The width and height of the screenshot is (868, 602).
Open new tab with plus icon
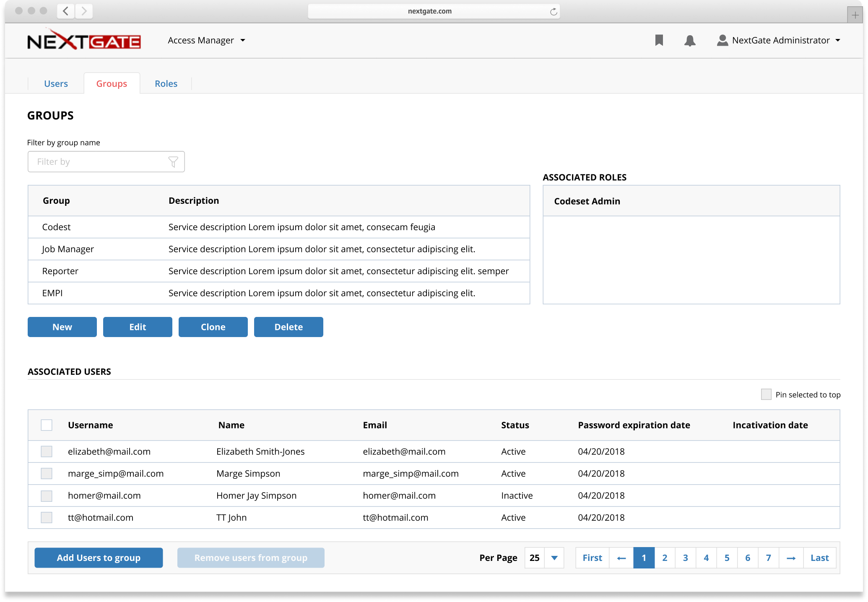855,15
